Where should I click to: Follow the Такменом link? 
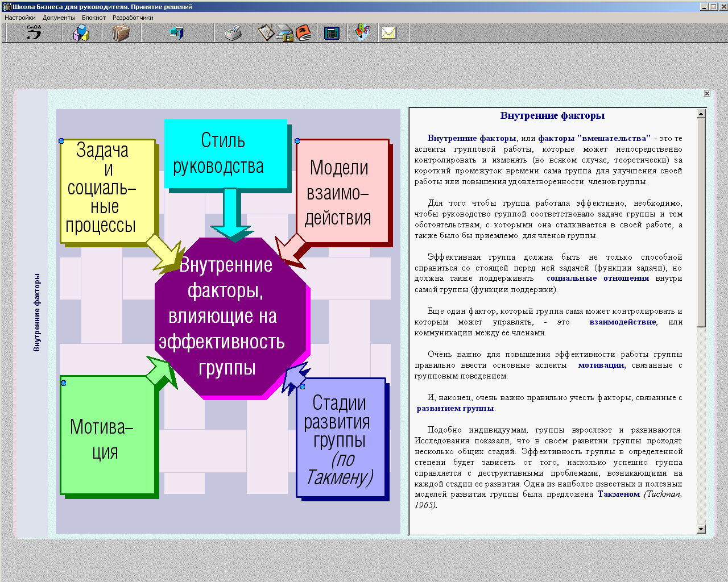coord(619,494)
